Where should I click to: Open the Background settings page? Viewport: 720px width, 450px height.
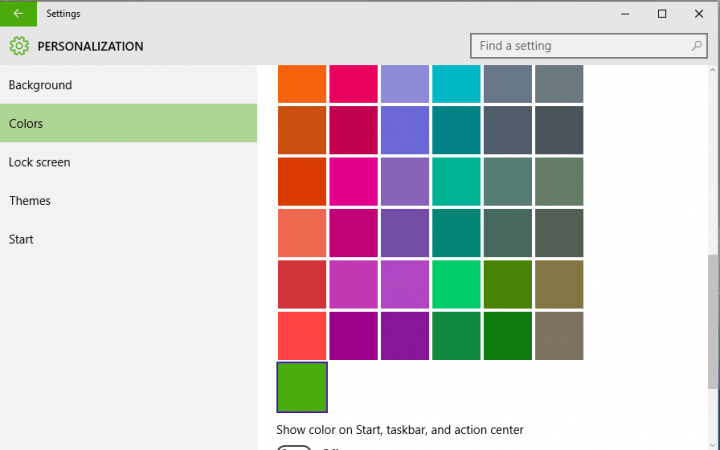tap(40, 85)
